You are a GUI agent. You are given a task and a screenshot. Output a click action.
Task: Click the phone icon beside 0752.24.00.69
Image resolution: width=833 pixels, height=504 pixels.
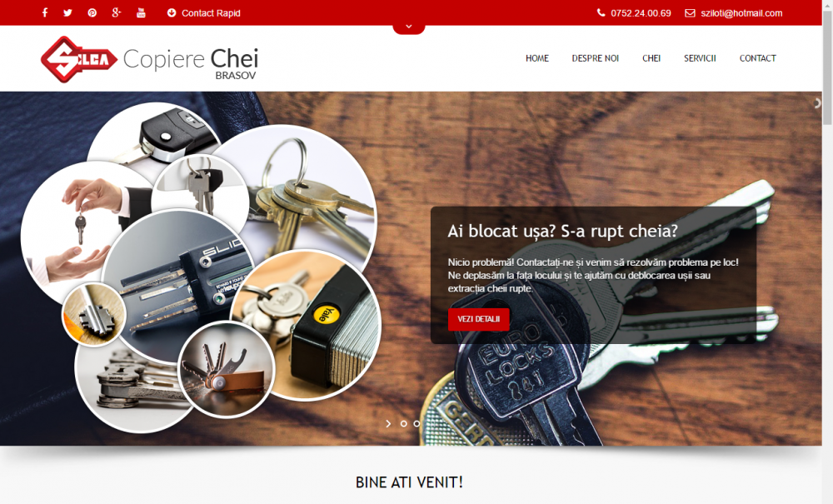(601, 12)
